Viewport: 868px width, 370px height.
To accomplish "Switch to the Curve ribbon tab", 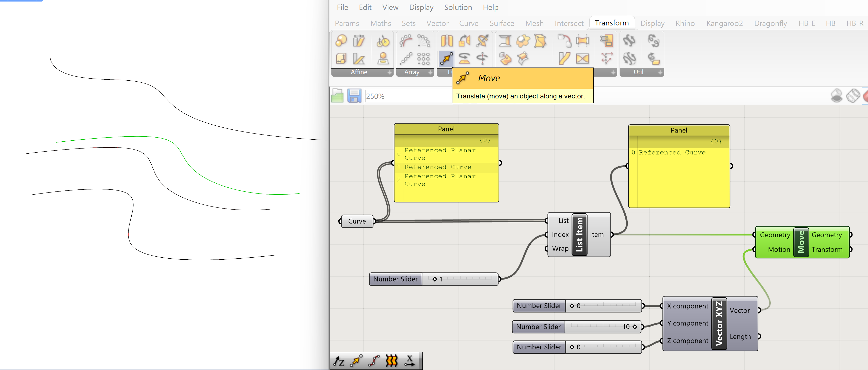I will click(468, 23).
